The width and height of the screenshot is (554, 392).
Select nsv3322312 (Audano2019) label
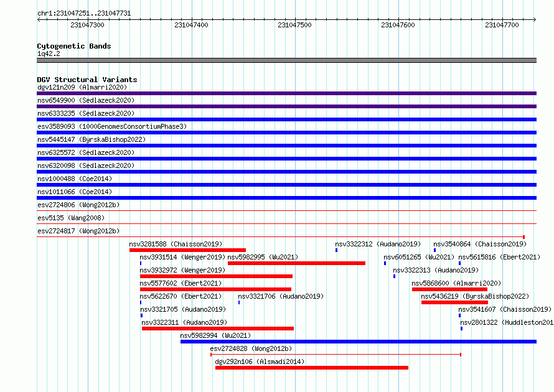(x=378, y=244)
